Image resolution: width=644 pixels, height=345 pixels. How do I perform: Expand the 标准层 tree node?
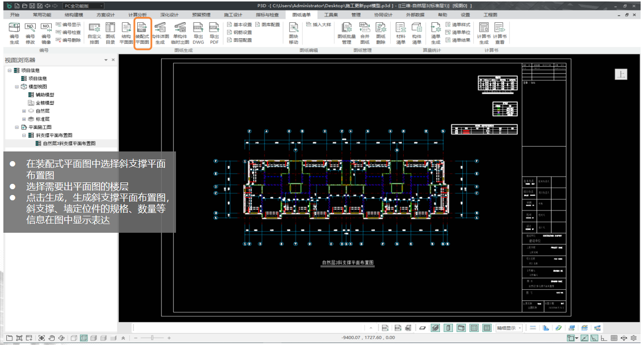pyautogui.click(x=24, y=119)
